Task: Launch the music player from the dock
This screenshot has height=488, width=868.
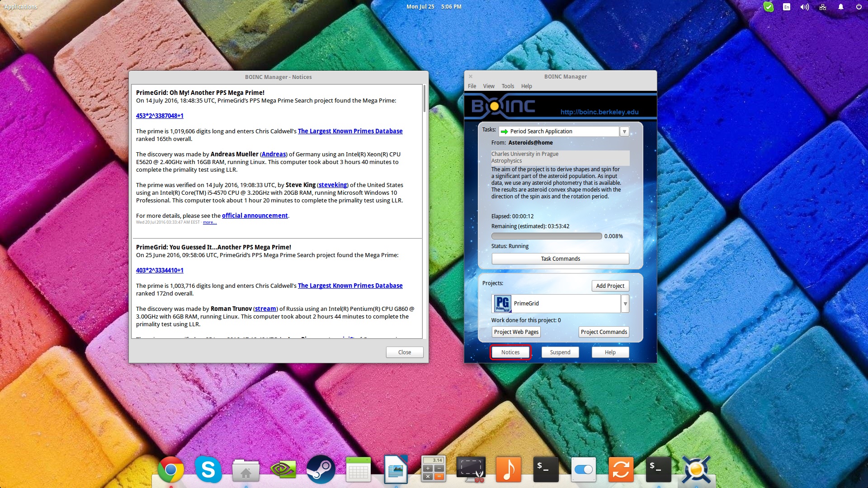Action: tap(508, 469)
